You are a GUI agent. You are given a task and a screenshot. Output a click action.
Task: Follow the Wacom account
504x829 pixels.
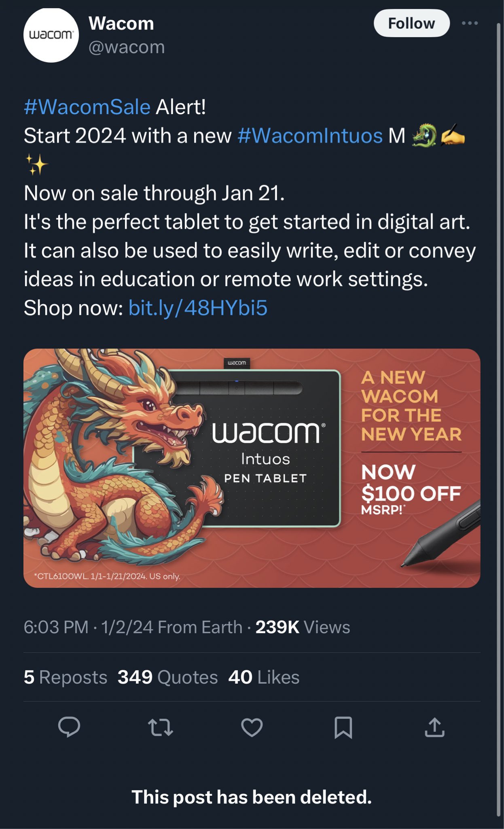coord(411,23)
